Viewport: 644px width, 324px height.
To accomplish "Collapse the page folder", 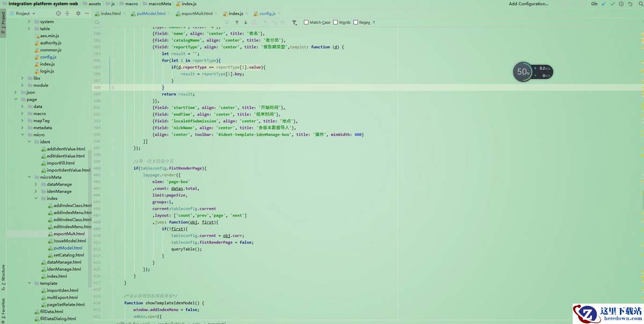I will pyautogui.click(x=16, y=99).
